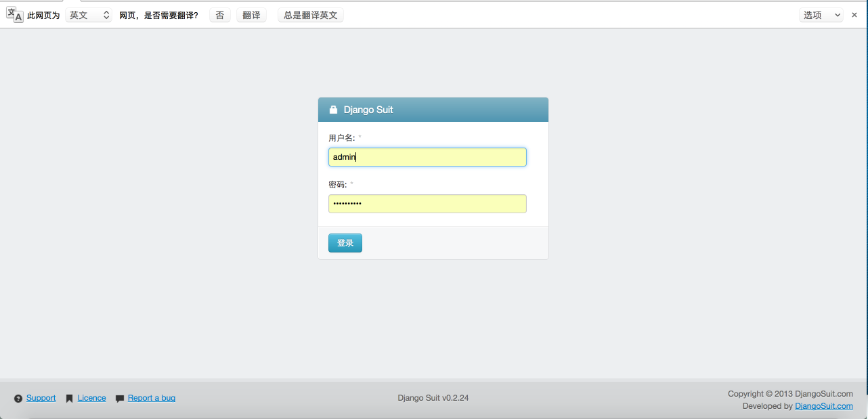Decline translation with 否 button
The height and width of the screenshot is (419, 868).
pos(220,15)
